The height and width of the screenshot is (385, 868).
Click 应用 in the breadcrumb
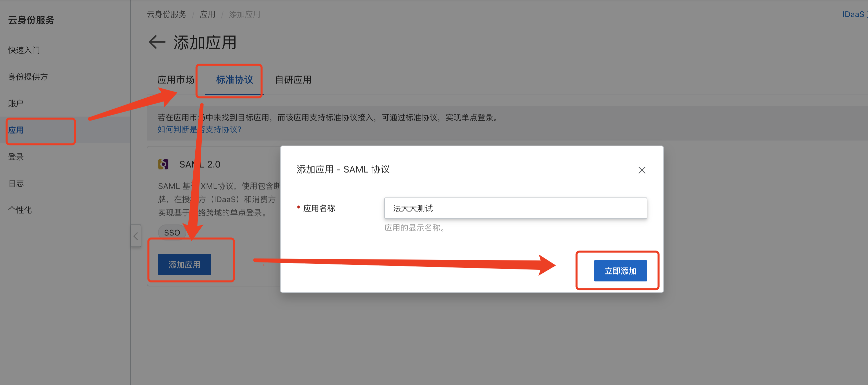coord(208,14)
